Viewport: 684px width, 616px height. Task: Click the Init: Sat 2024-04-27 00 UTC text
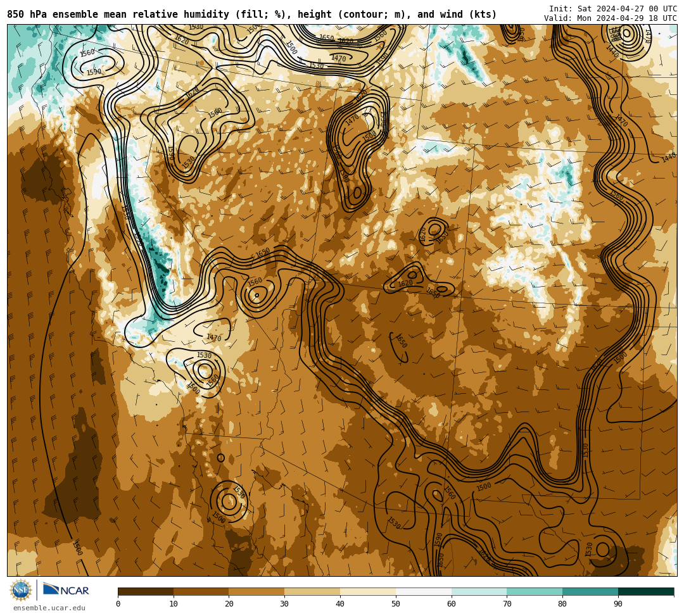coord(613,9)
